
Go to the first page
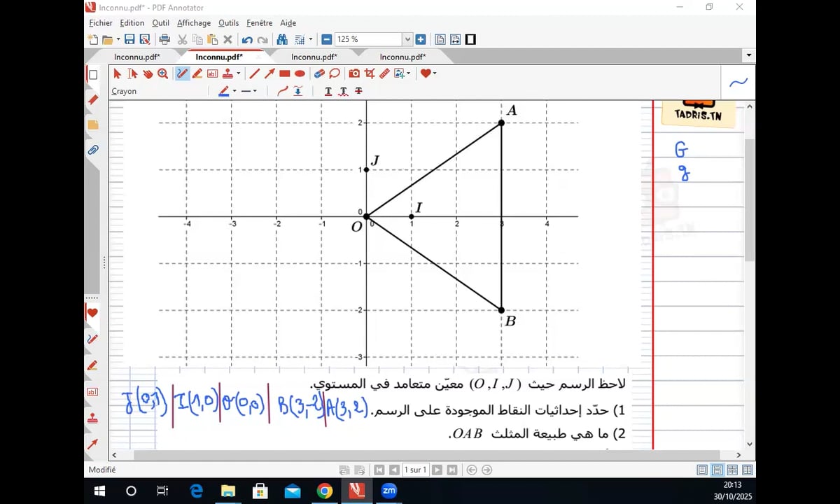coord(379,470)
